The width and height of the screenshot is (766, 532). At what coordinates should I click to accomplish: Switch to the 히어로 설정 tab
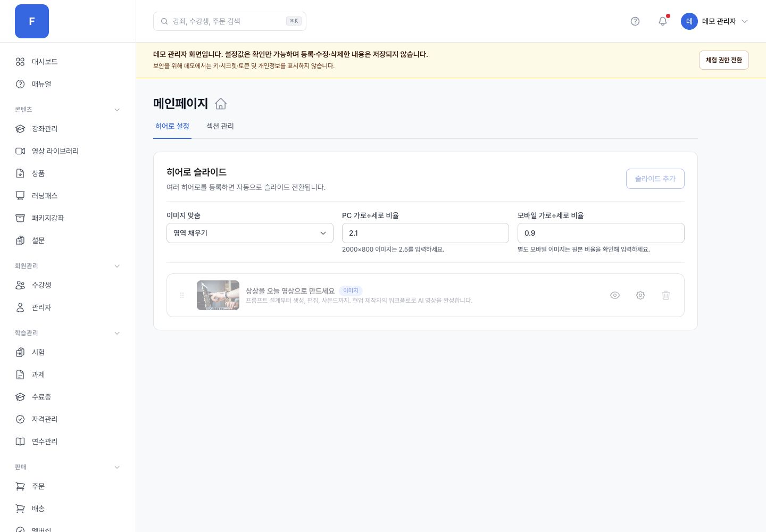[x=172, y=126]
